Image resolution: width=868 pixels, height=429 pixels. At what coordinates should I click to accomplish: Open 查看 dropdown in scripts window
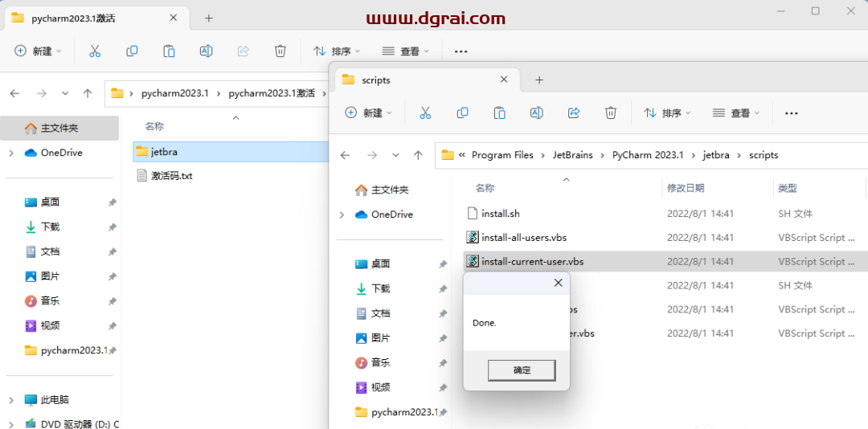click(x=735, y=113)
